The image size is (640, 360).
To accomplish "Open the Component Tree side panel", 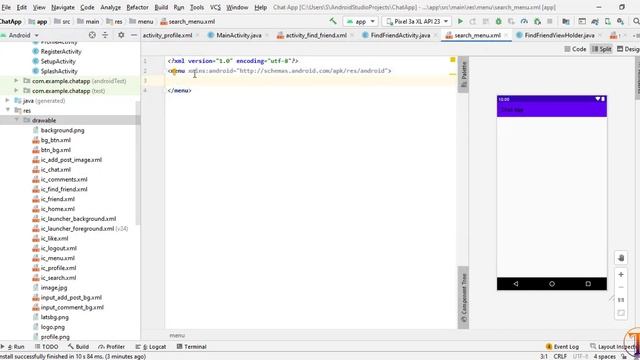I will (x=463, y=298).
